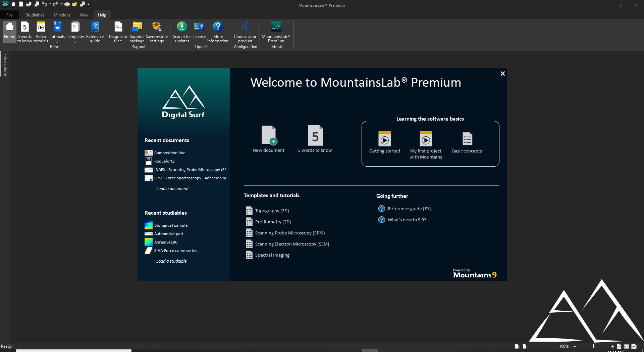Viewport: 644px width, 352px height.
Task: Open SPM - Force spectroscopy document
Action: point(185,178)
